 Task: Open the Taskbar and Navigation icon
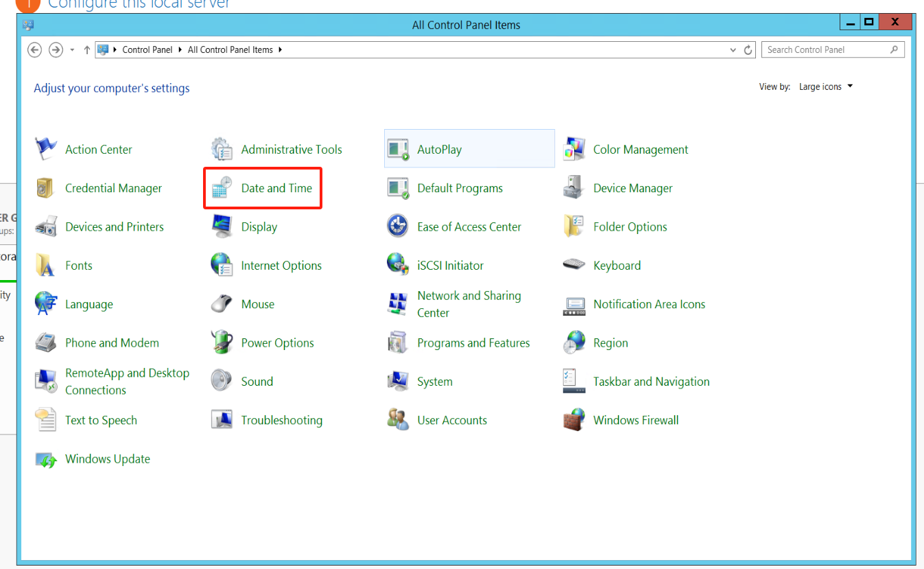click(574, 382)
